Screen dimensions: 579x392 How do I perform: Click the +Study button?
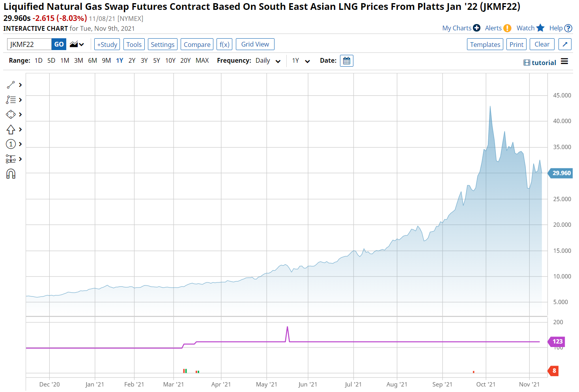107,45
